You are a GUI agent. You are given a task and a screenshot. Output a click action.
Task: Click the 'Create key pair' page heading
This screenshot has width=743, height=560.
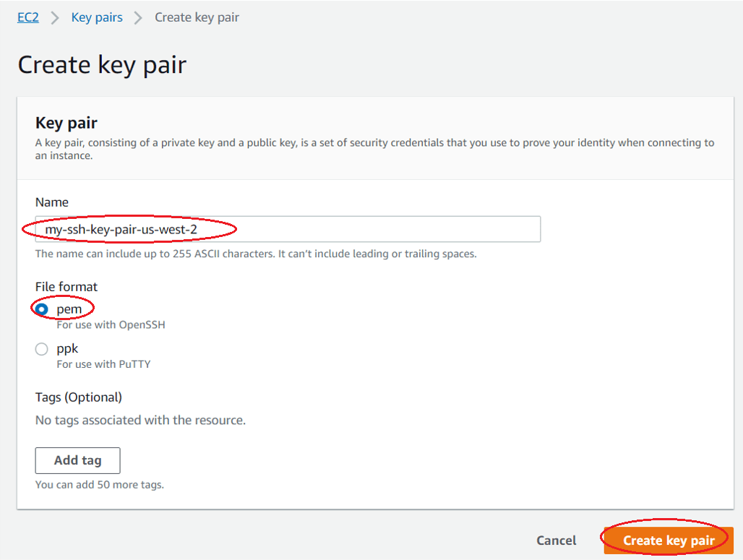[x=102, y=65]
